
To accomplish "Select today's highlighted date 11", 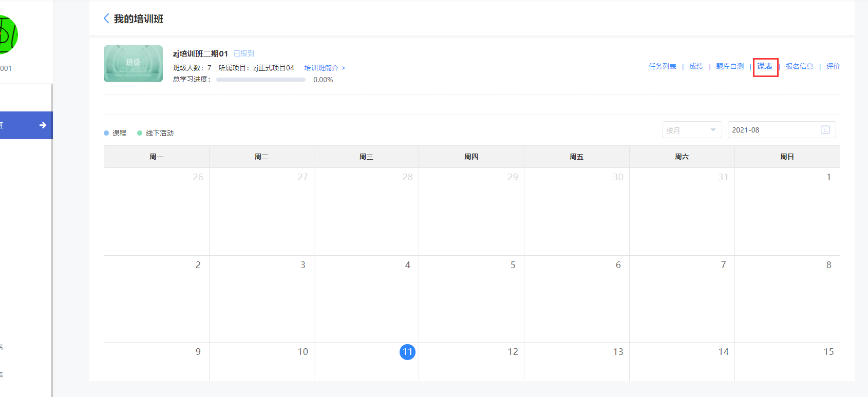I will tap(407, 352).
